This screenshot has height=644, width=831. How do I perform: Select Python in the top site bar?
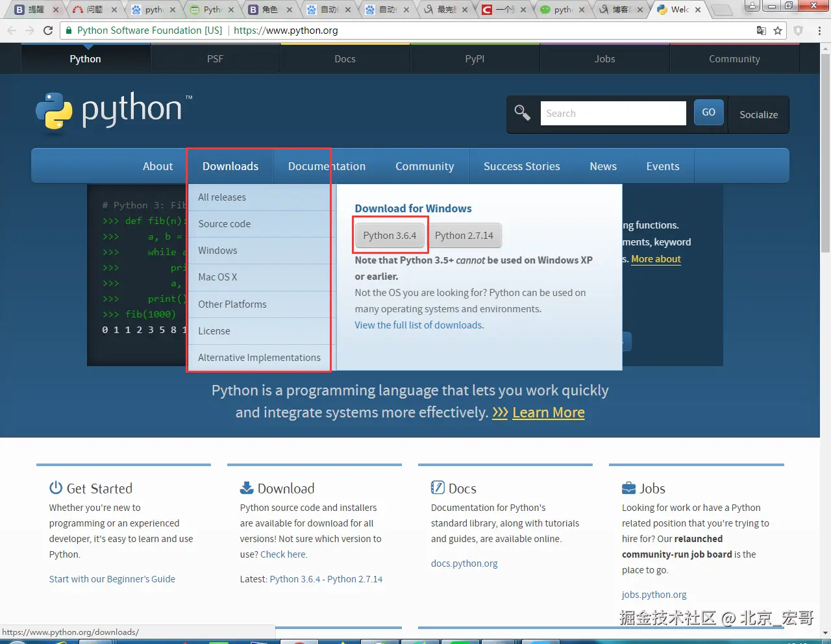pos(85,58)
